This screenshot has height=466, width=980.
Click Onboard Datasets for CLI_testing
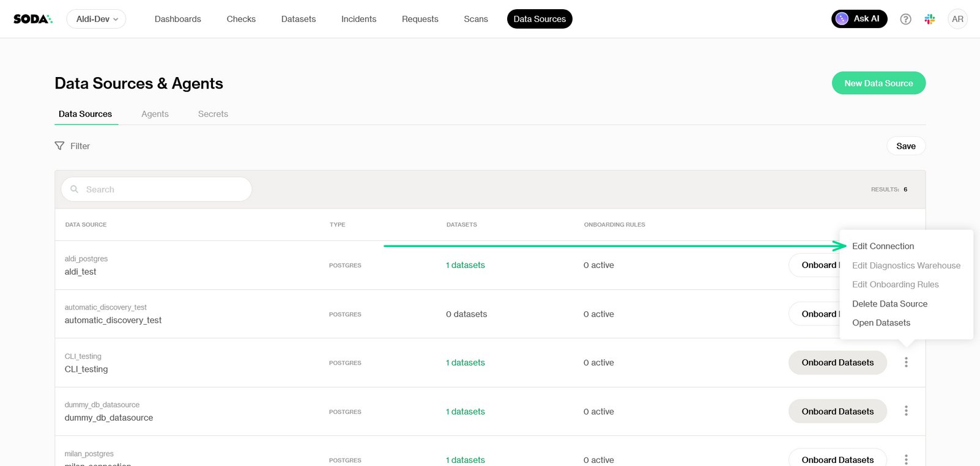coord(837,363)
